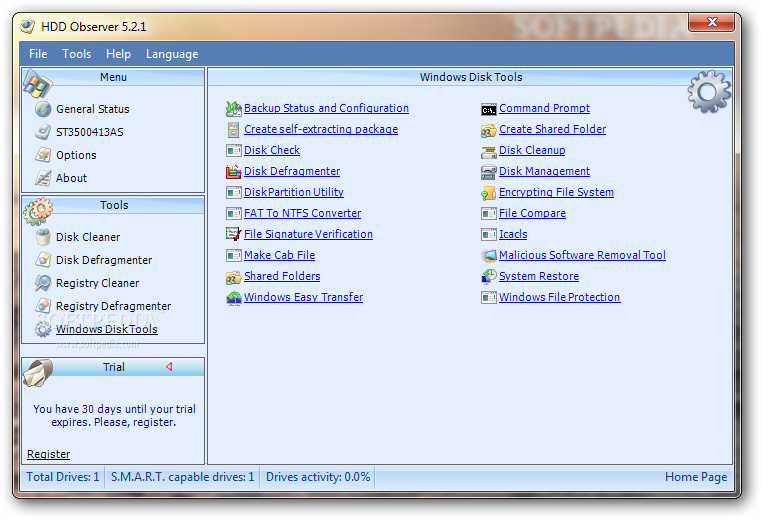Click Home Page in the status bar
This screenshot has width=762, height=519.
click(x=696, y=477)
